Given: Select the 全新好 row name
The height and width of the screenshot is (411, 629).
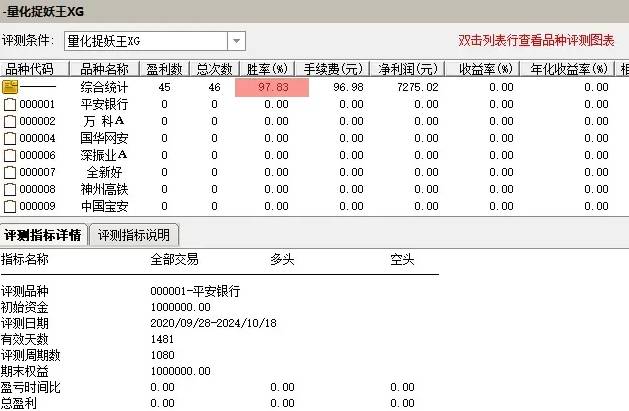Looking at the screenshot, I should coord(104,172).
